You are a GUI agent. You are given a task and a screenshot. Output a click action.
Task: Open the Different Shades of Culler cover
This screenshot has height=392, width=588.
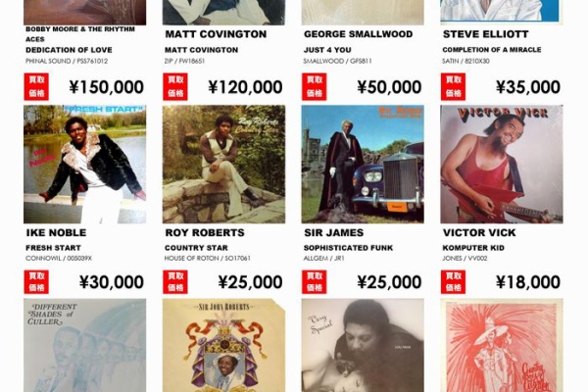coord(84,345)
